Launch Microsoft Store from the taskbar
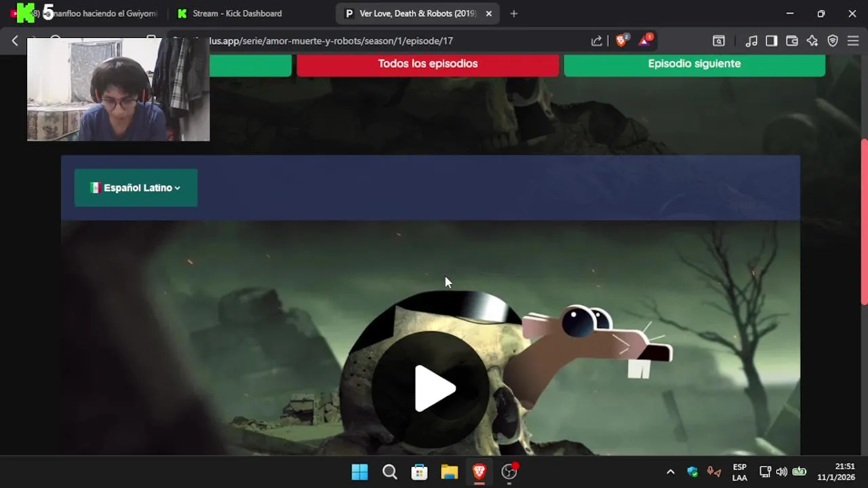Viewport: 868px width, 488px height. coord(419,472)
